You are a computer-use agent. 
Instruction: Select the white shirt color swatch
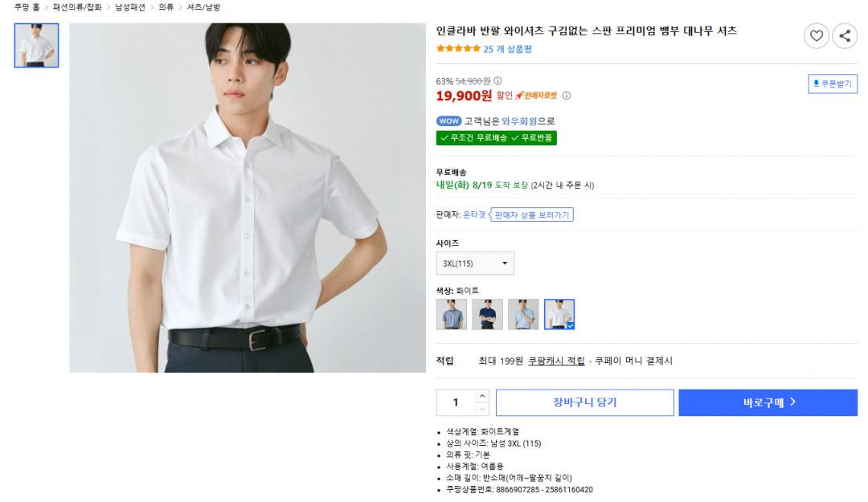[559, 314]
